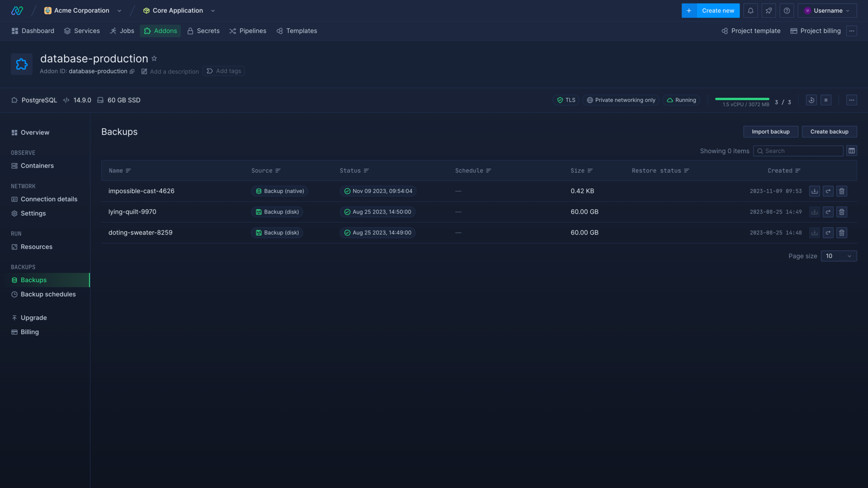
Task: Select the Addons tab
Action: pos(160,31)
